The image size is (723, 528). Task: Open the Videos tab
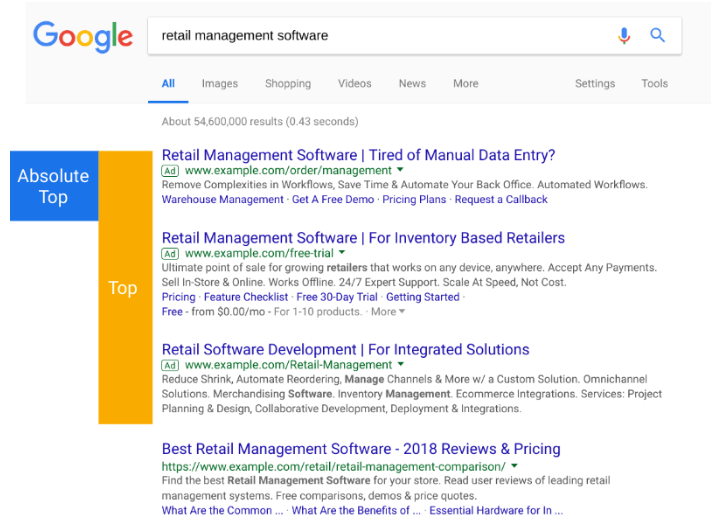pyautogui.click(x=355, y=83)
